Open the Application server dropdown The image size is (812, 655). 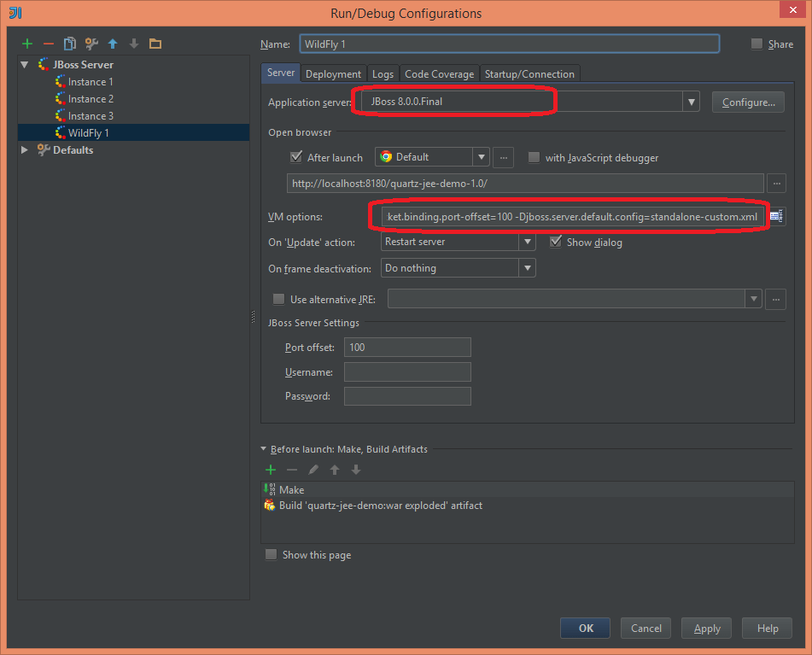[690, 102]
